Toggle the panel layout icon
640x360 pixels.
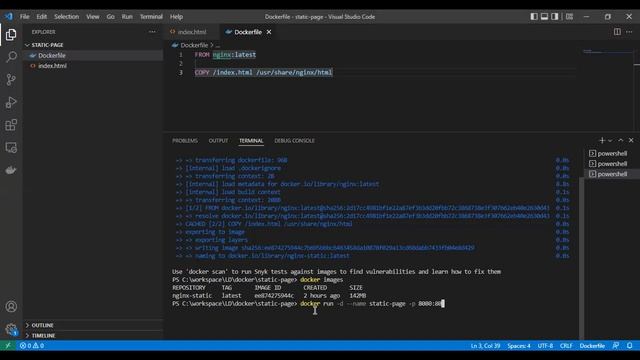(x=544, y=17)
